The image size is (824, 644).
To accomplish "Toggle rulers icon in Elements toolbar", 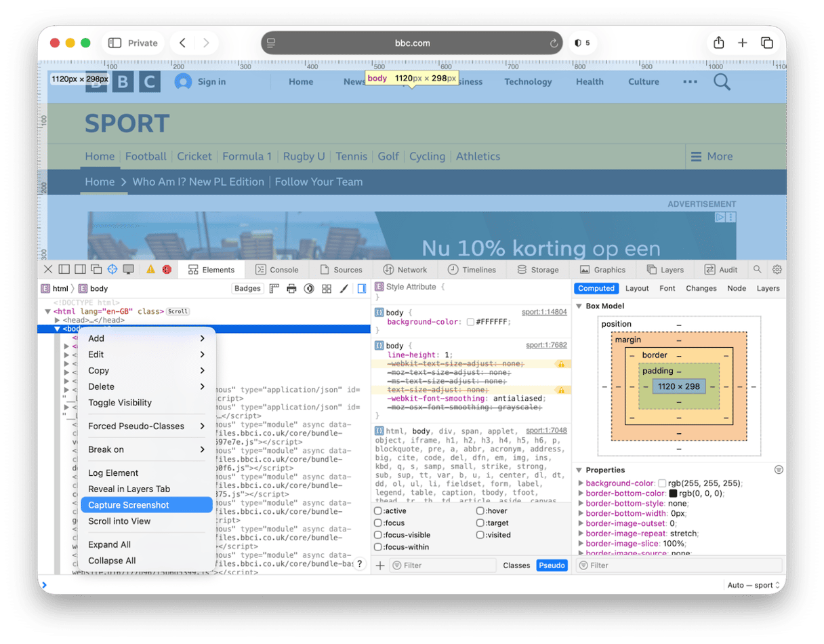I will tap(274, 288).
